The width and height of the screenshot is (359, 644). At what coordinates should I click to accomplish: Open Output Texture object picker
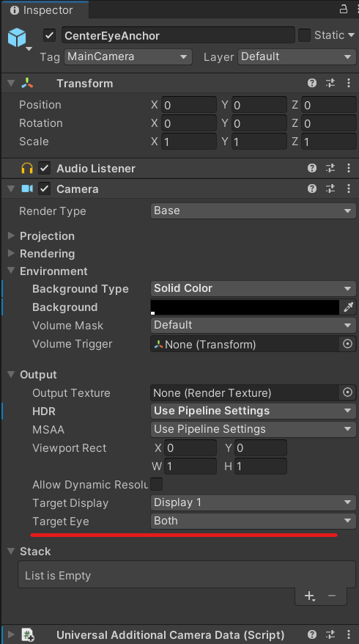(347, 392)
